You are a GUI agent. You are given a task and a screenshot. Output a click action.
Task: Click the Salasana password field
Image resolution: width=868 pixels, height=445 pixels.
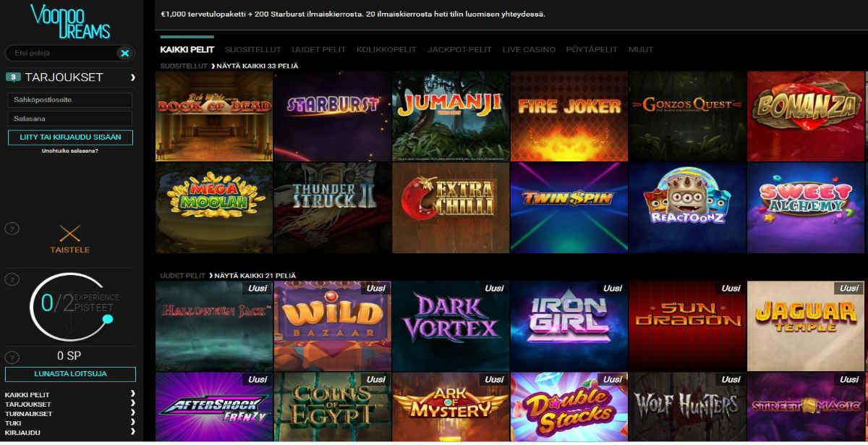point(70,118)
